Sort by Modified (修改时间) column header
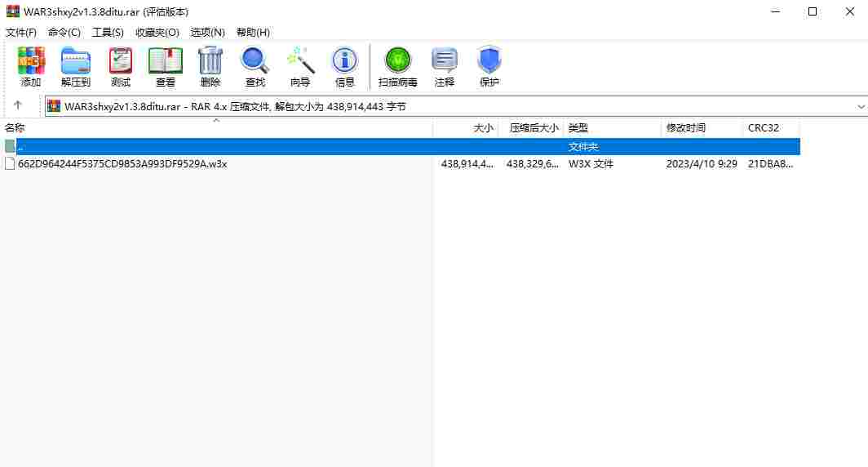 pyautogui.click(x=702, y=127)
